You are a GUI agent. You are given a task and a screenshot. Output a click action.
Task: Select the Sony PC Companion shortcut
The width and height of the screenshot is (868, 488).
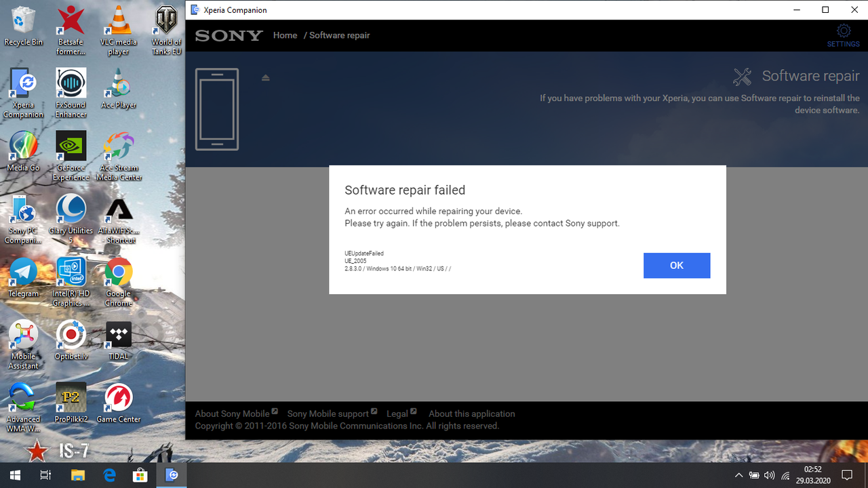pos(23,219)
